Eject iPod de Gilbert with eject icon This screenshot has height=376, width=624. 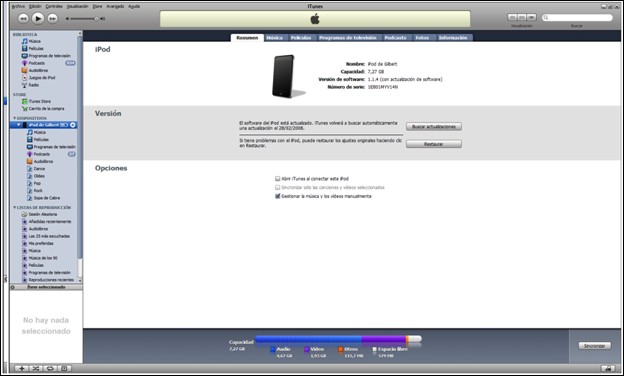[x=73, y=125]
